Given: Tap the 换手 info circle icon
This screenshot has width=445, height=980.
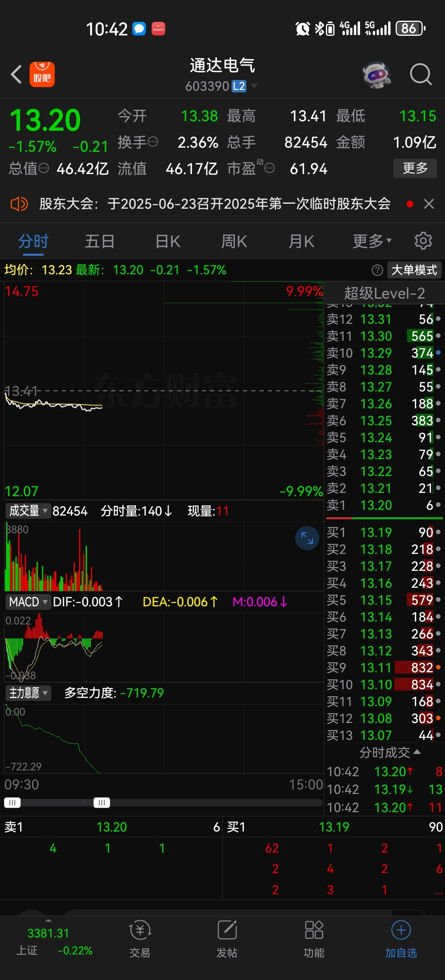Looking at the screenshot, I should (x=153, y=142).
